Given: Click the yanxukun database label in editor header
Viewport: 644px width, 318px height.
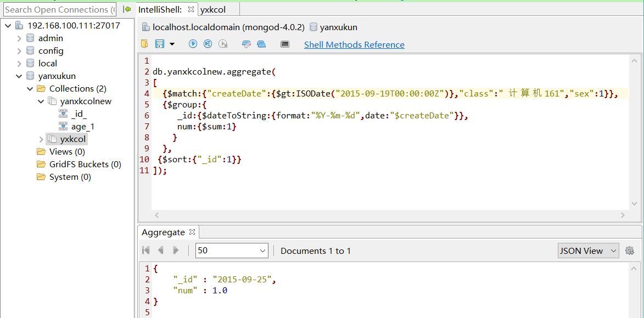Looking at the screenshot, I should tap(338, 27).
